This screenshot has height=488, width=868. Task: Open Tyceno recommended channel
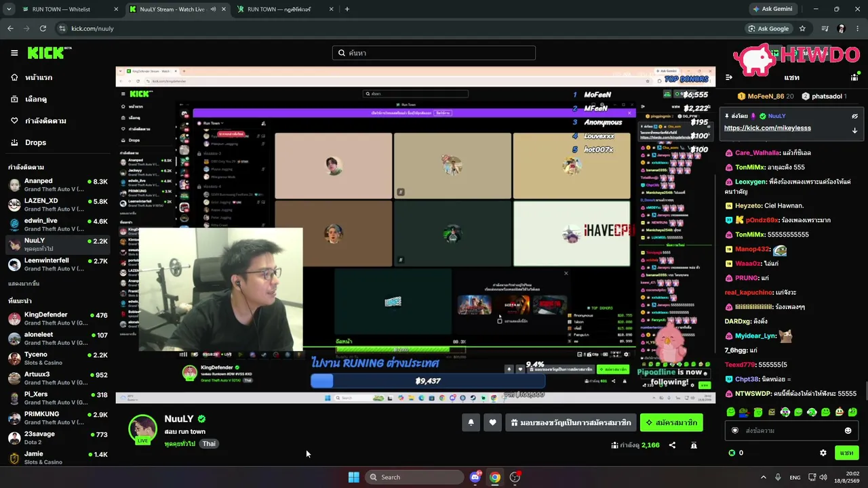pos(58,358)
